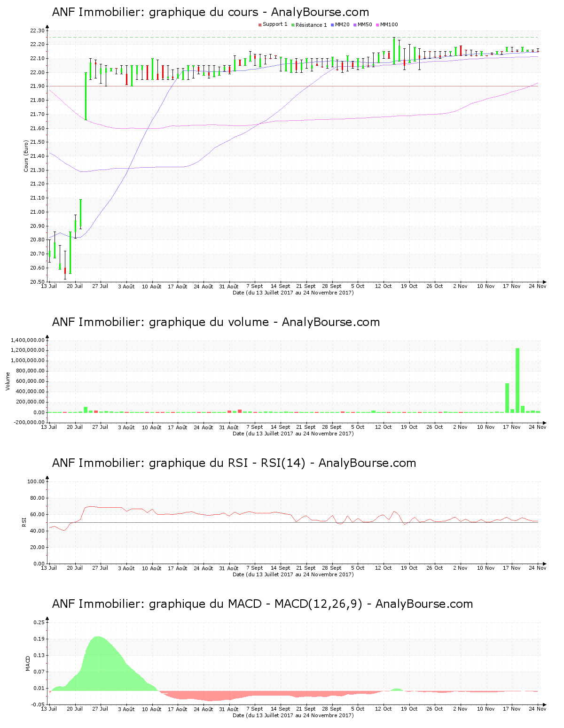
Task: Click the 600,000.00 volume axis value
Action: click(x=30, y=381)
